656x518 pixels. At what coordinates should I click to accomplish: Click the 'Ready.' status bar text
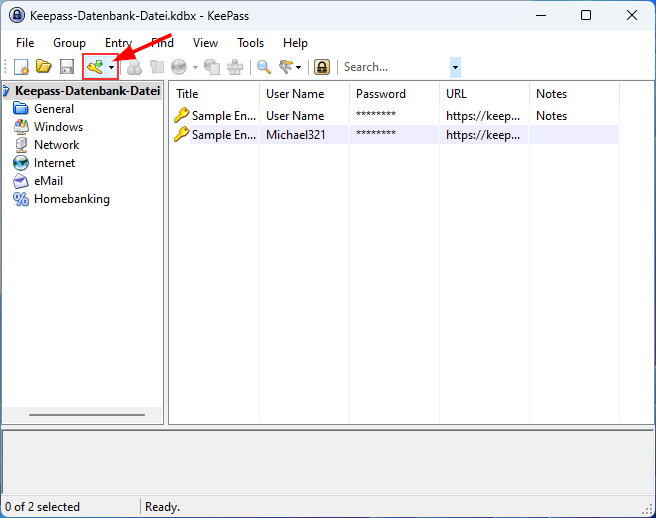point(162,507)
